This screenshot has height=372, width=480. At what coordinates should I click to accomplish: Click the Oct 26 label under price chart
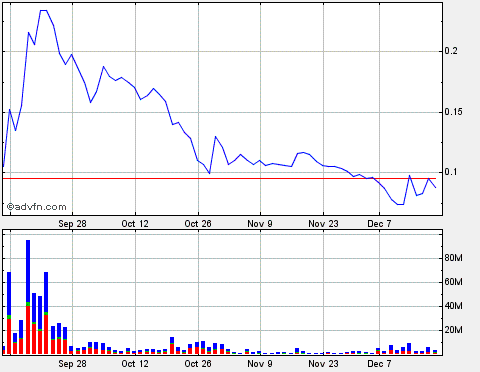coord(198,224)
